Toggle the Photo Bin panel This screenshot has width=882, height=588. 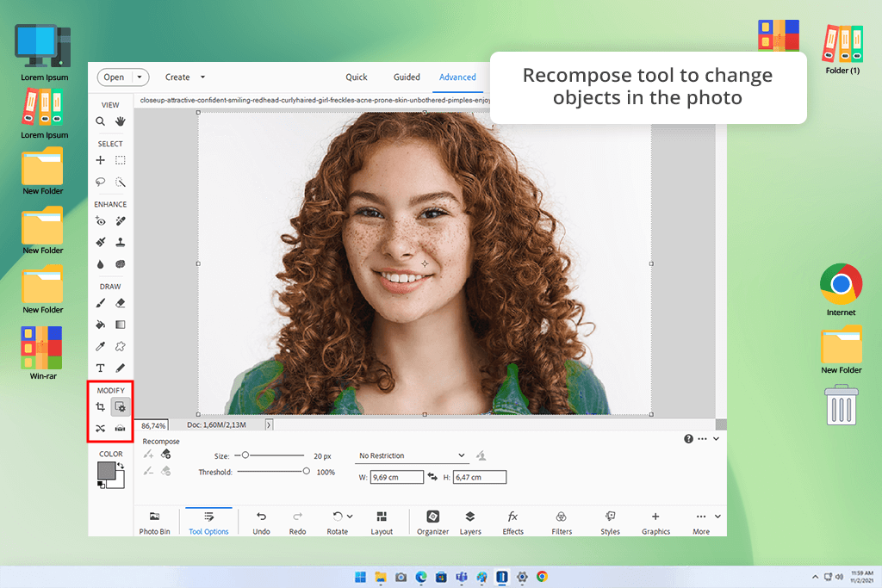154,522
